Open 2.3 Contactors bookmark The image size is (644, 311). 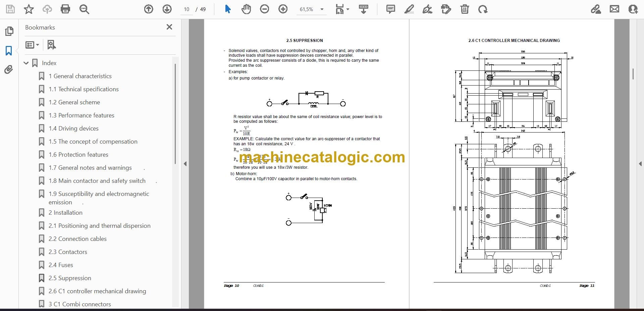click(68, 252)
